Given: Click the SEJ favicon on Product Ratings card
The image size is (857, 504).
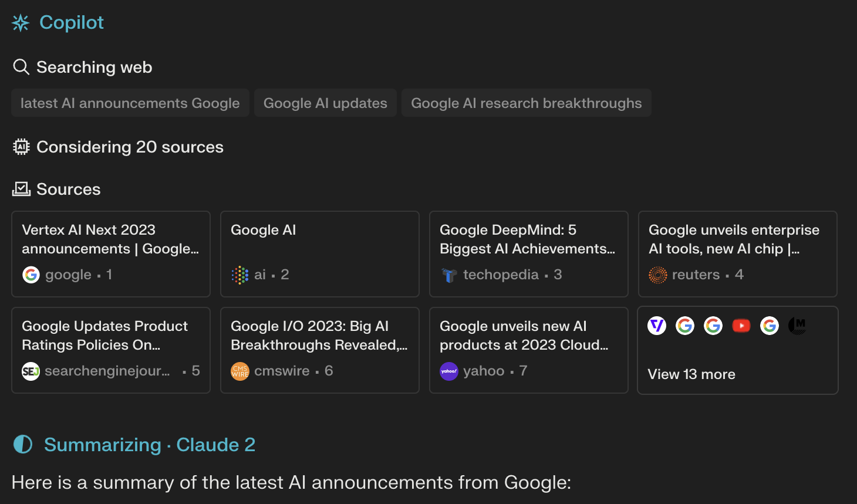Looking at the screenshot, I should coord(31,371).
